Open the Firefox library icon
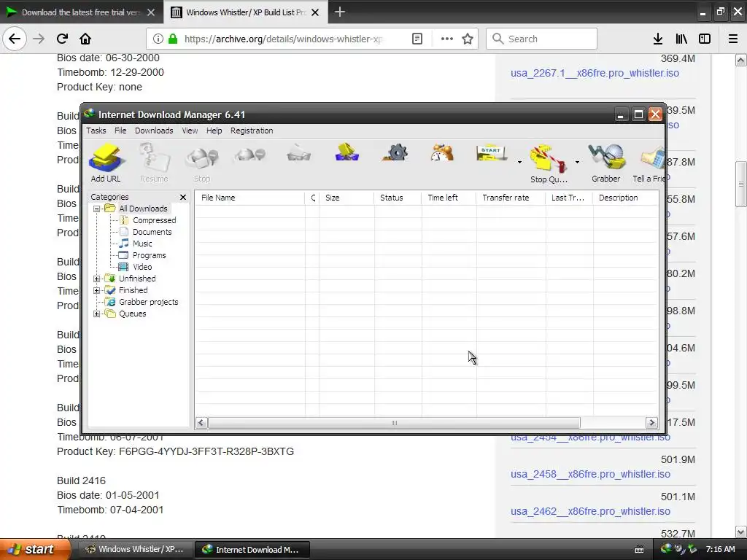Image resolution: width=747 pixels, height=560 pixels. 681,39
